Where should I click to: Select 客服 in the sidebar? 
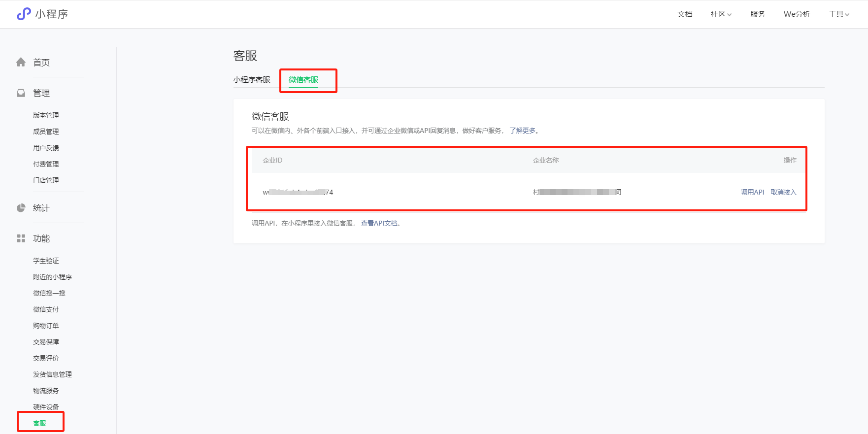pyautogui.click(x=39, y=423)
